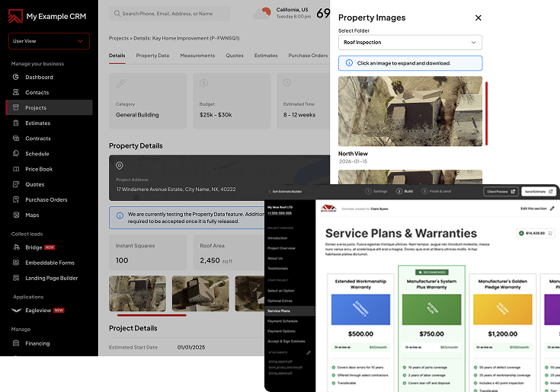Open the Dashboard icon in sidebar
Image resolution: width=560 pixels, height=392 pixels.
pos(16,78)
